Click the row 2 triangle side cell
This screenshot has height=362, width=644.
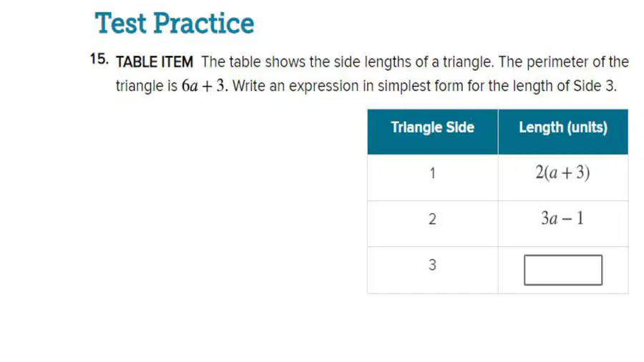pyautogui.click(x=432, y=224)
